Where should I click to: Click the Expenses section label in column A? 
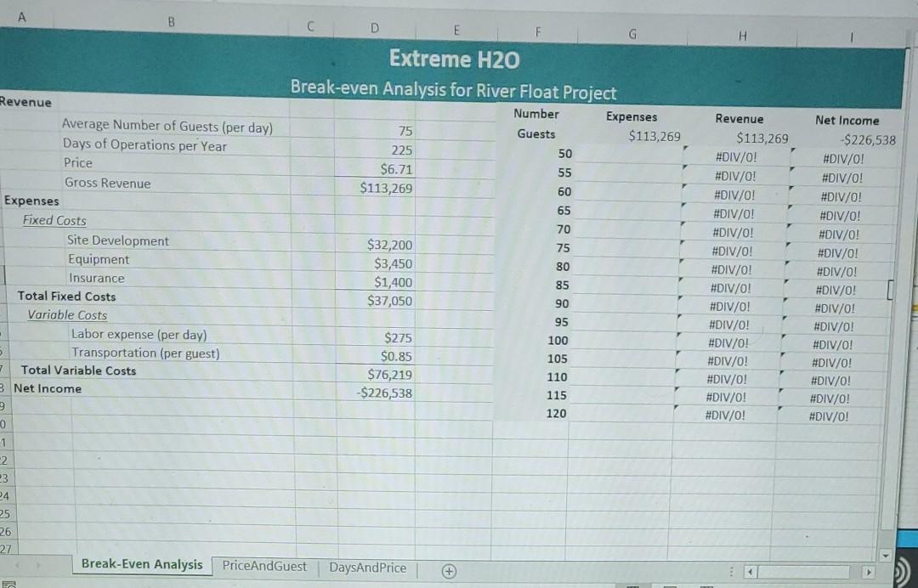tap(31, 201)
